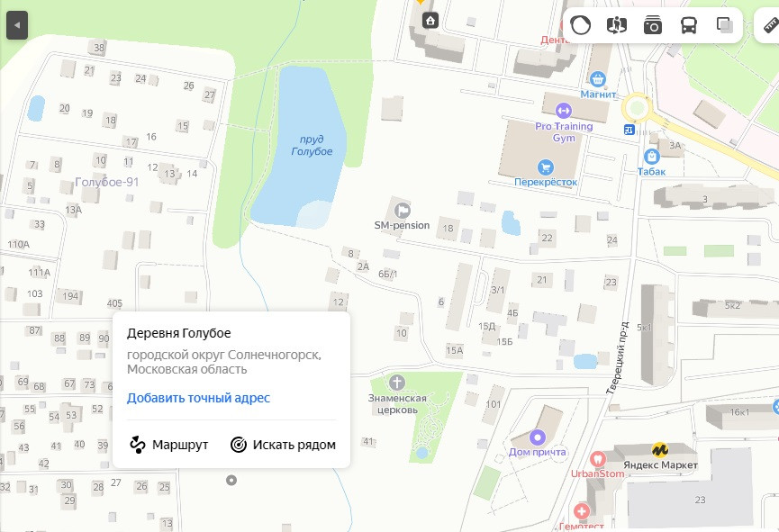
Task: Enable public transport bus layer
Action: 689,25
